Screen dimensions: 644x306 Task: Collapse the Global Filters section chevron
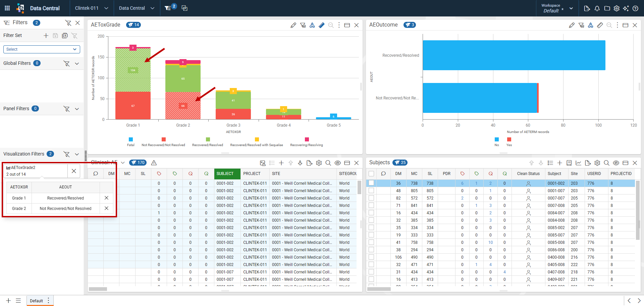coord(77,63)
